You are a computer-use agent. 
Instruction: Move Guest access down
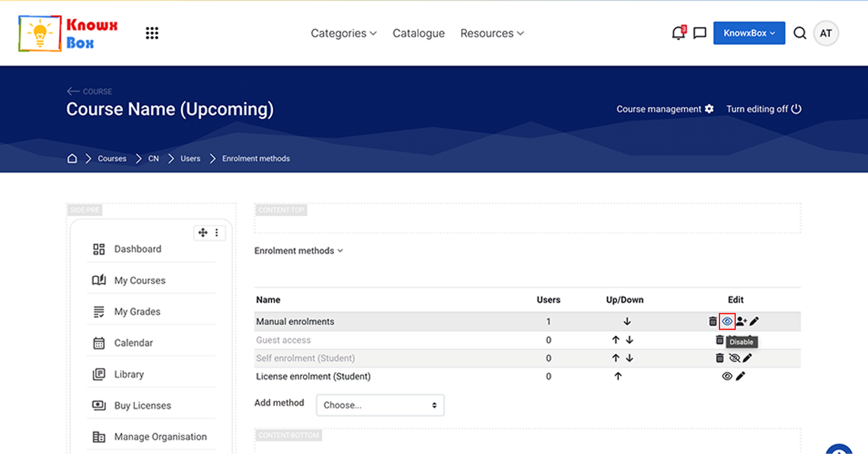629,340
